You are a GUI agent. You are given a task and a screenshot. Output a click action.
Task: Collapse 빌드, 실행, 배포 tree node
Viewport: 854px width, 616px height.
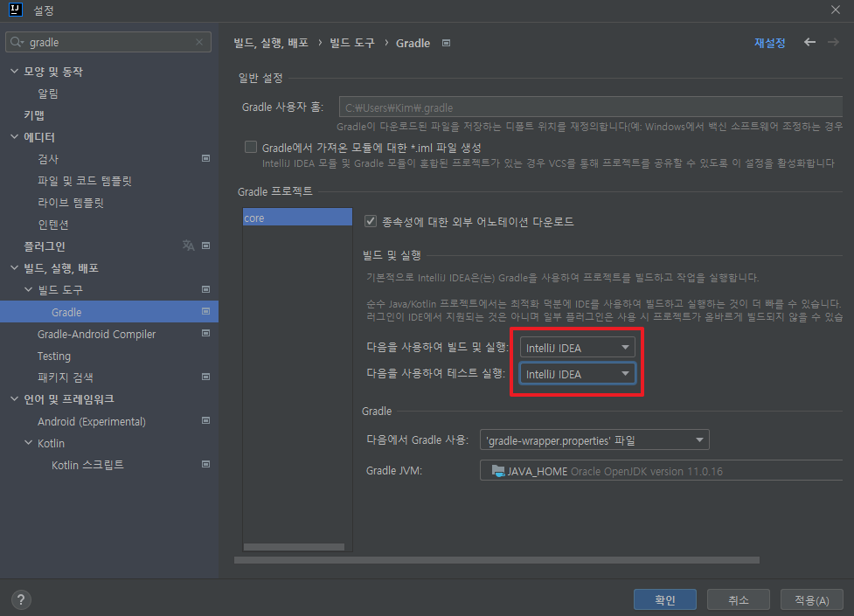15,267
